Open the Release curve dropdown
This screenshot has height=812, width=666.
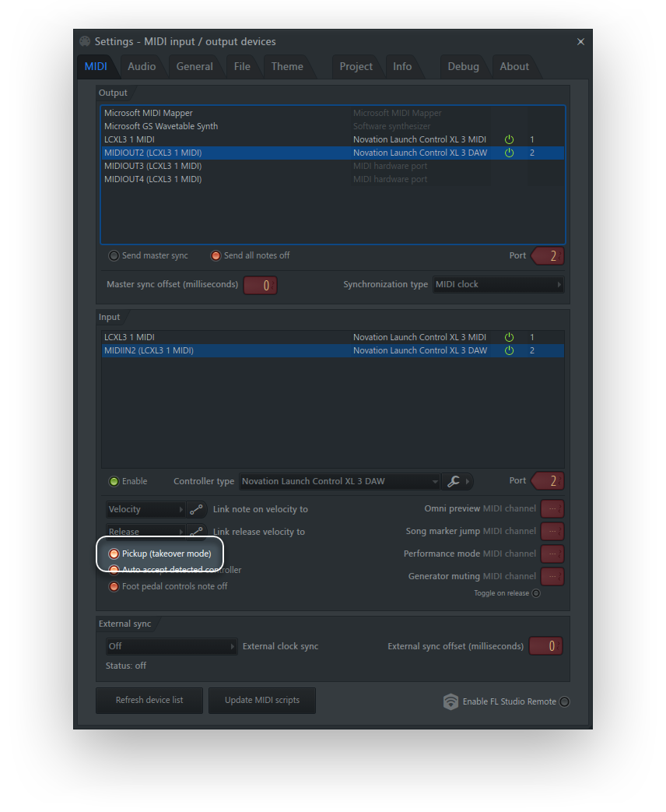click(145, 531)
